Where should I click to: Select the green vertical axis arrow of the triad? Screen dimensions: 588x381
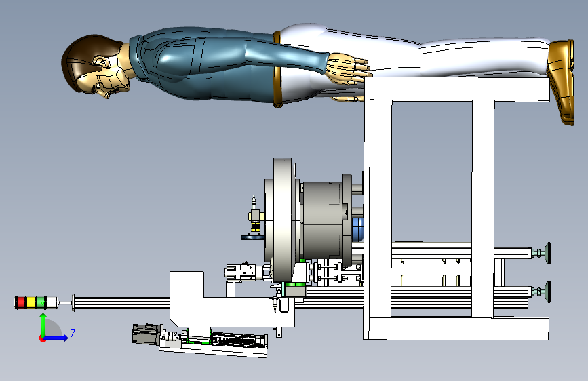(43, 324)
